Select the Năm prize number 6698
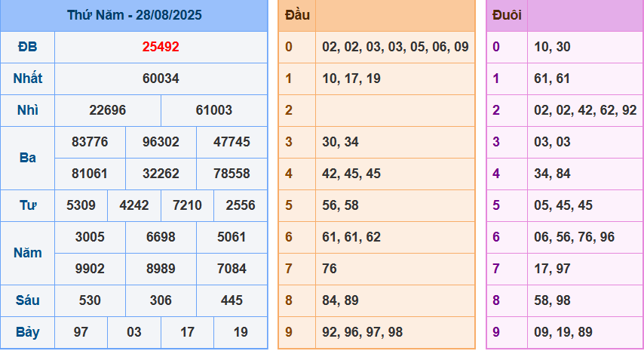This screenshot has width=644, height=351. pos(161,237)
